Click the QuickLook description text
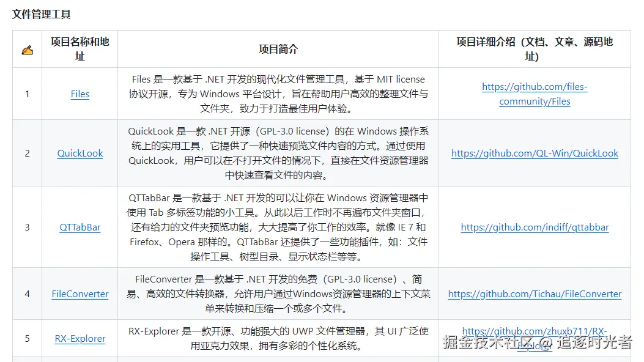Viewport: 644px width, 362px height. point(278,153)
